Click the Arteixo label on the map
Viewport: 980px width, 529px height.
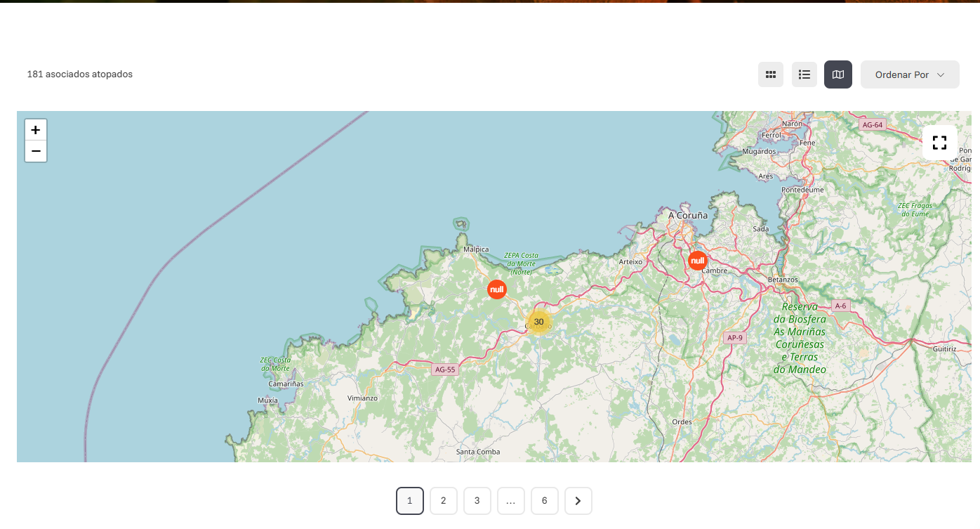pos(630,261)
